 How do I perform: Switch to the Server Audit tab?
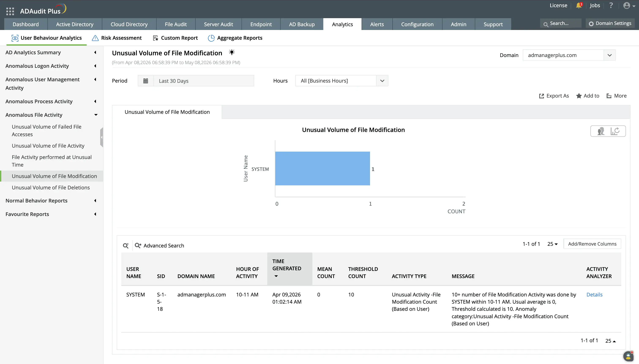pyautogui.click(x=218, y=24)
